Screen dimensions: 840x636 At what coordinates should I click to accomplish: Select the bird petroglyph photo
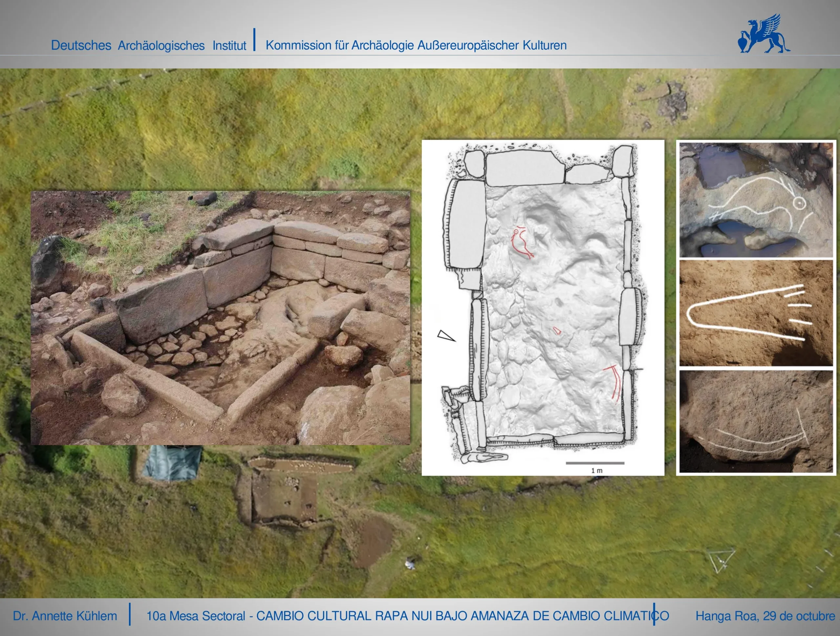click(x=756, y=200)
